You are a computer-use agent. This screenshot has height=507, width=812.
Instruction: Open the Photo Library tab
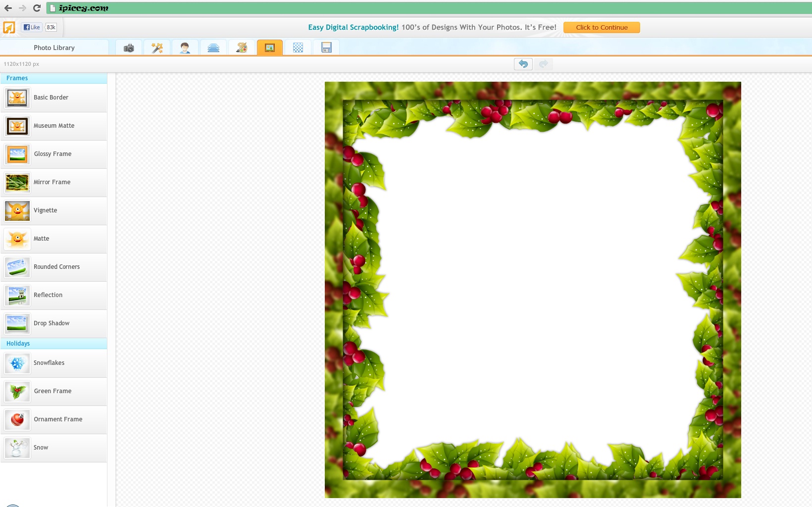point(54,48)
